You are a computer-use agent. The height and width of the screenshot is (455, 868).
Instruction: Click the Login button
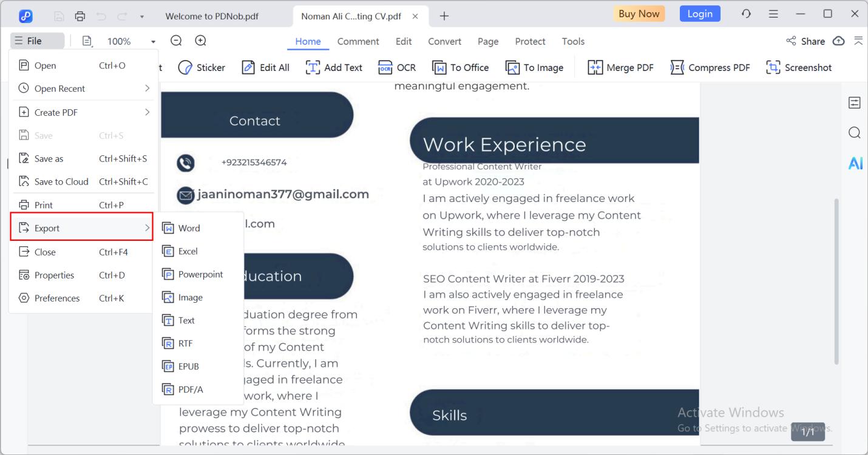(x=700, y=13)
